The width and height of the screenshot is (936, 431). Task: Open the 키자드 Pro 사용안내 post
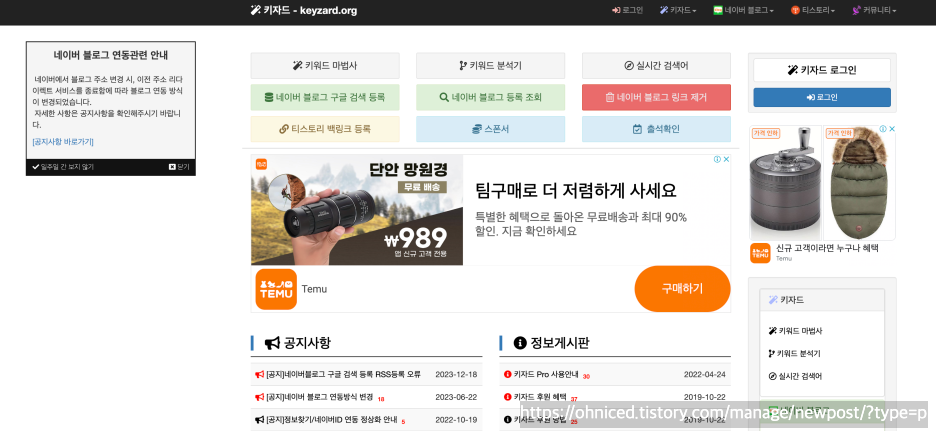point(546,374)
